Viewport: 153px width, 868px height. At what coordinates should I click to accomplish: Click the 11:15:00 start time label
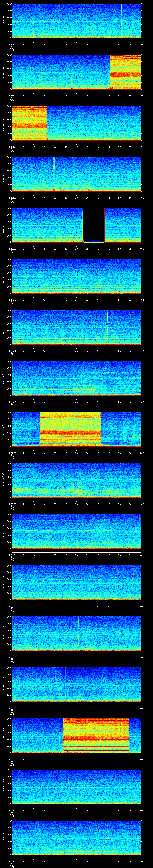[12, 96]
